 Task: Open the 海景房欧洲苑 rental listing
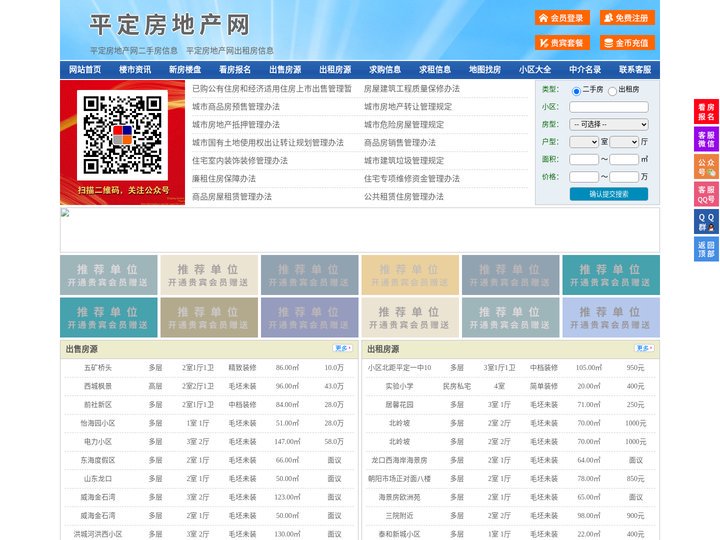click(x=399, y=497)
